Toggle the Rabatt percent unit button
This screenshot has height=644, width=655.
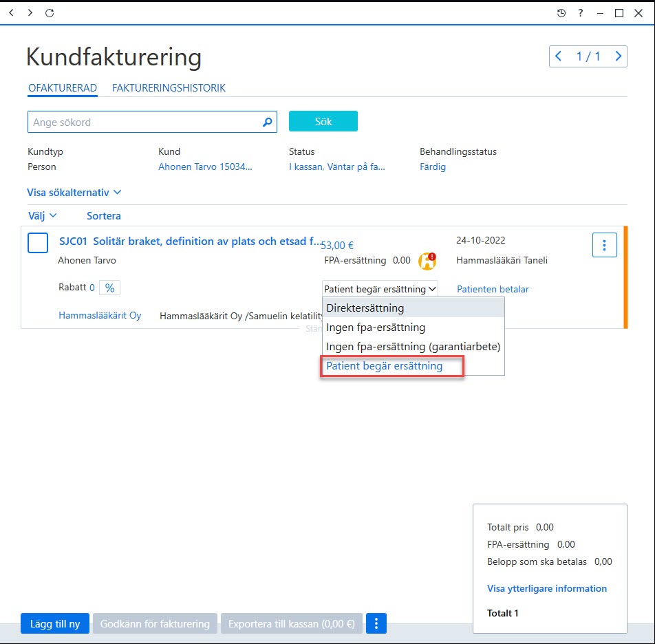[109, 288]
